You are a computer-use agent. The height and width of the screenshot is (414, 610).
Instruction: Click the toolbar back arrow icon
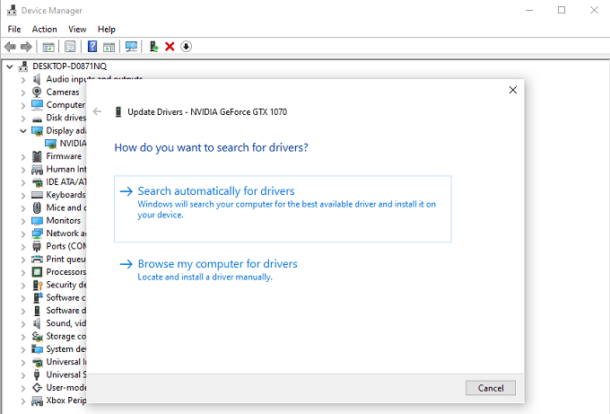(10, 47)
